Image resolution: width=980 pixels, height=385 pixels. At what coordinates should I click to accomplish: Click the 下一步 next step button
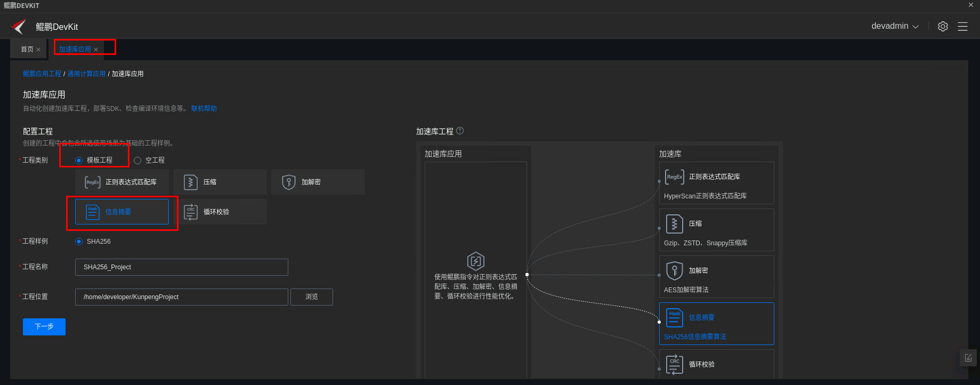pyautogui.click(x=44, y=327)
